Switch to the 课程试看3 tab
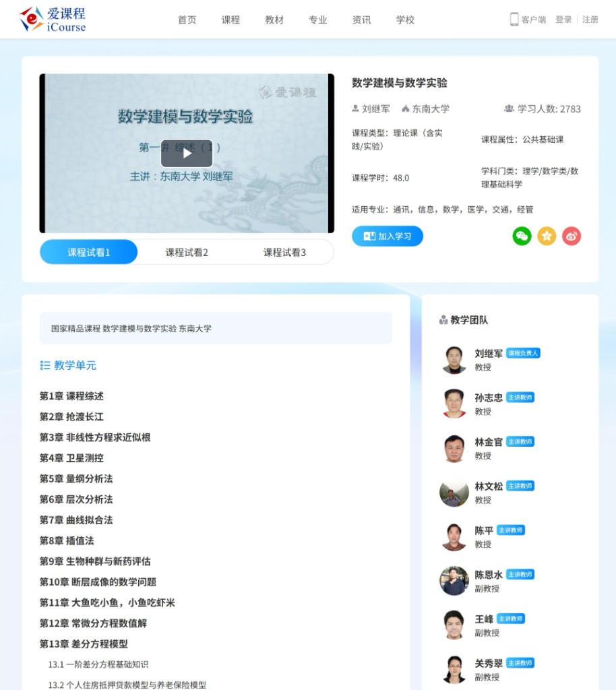The height and width of the screenshot is (690, 616). point(284,252)
